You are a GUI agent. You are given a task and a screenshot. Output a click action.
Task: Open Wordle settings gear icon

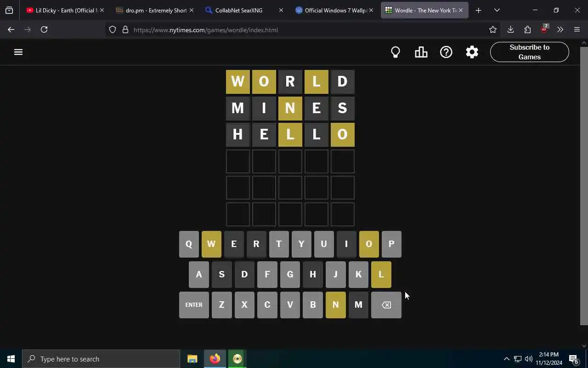click(472, 52)
